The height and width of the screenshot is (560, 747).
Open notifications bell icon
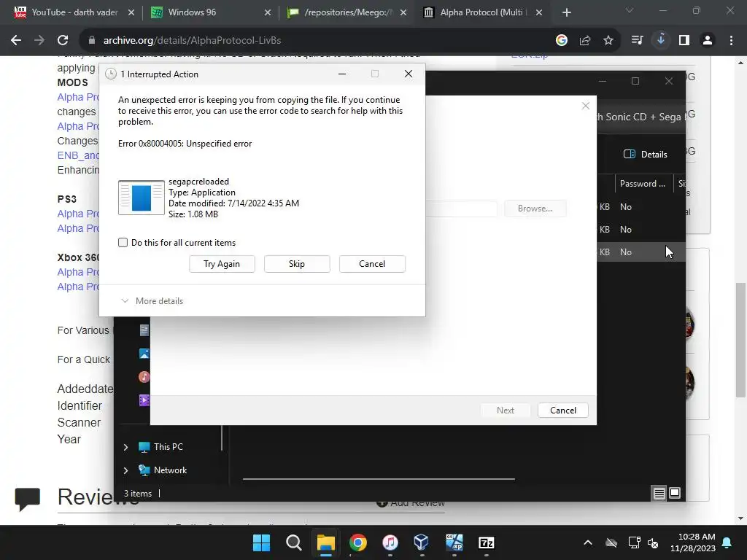(727, 542)
